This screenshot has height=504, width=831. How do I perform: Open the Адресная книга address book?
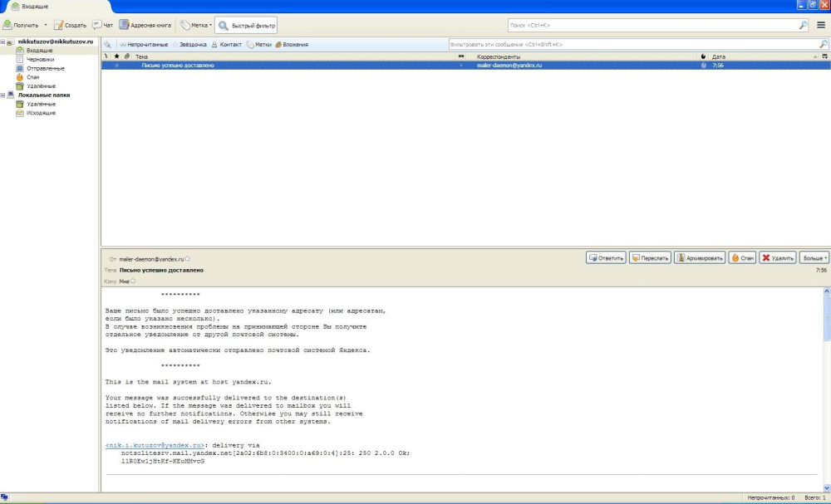point(145,25)
